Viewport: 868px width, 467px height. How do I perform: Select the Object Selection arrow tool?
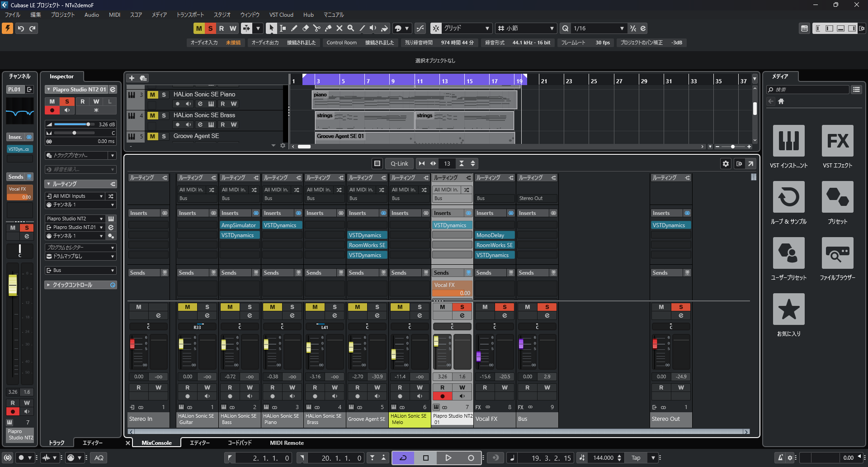[271, 29]
